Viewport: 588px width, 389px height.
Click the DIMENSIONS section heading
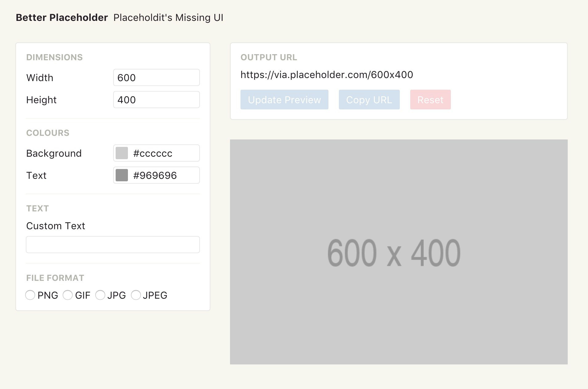(54, 57)
